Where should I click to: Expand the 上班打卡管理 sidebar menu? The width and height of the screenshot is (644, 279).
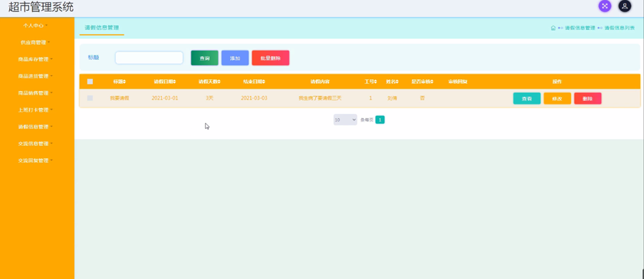[x=36, y=110]
